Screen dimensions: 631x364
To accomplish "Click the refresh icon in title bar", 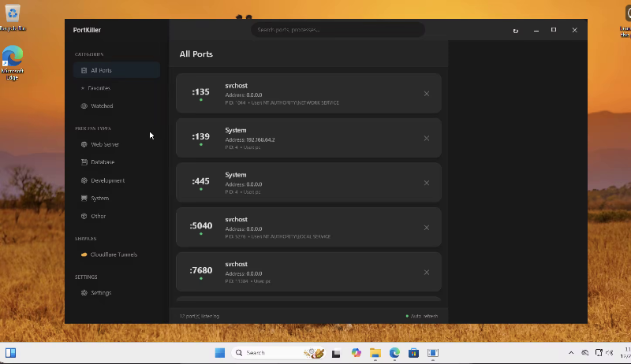I will coord(516,31).
